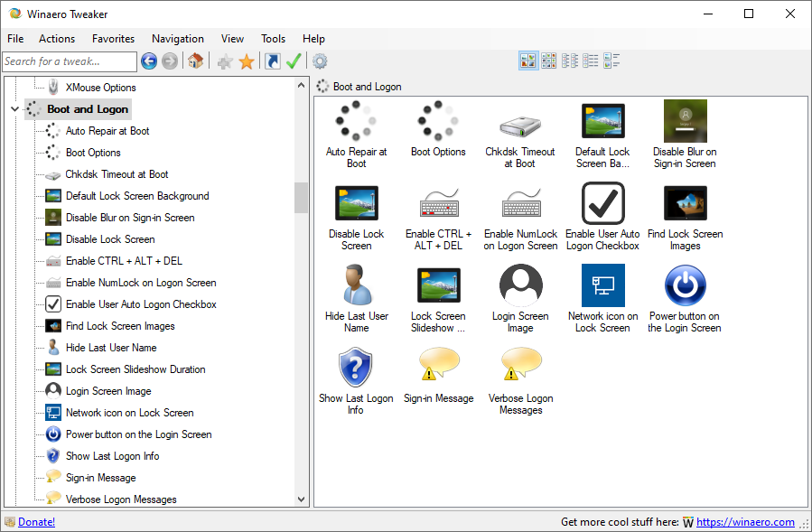Click the Donate! link

pos(36,522)
